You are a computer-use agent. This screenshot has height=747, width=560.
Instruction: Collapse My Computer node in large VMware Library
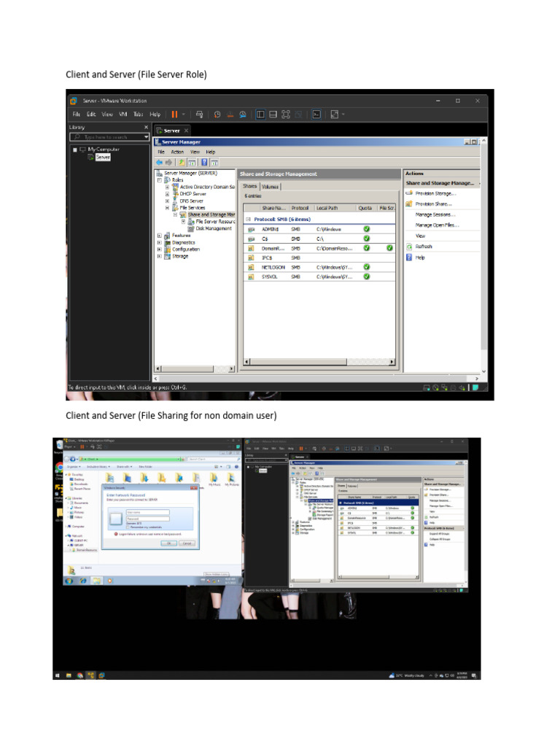75,150
